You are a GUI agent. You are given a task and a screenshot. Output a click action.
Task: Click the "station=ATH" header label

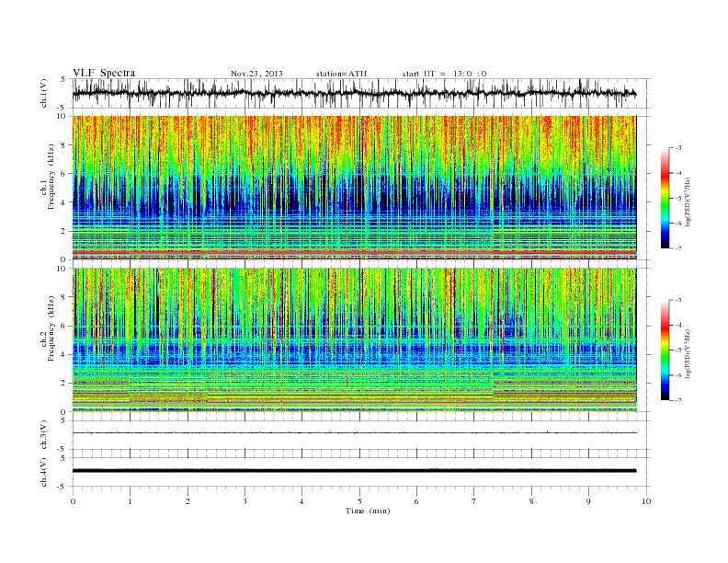(341, 74)
